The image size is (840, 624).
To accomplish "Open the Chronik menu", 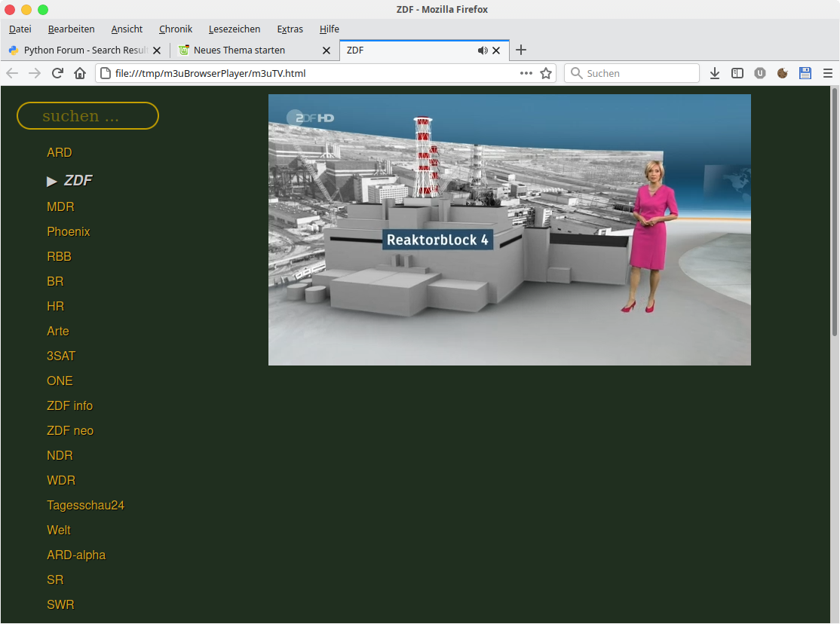I will 176,29.
